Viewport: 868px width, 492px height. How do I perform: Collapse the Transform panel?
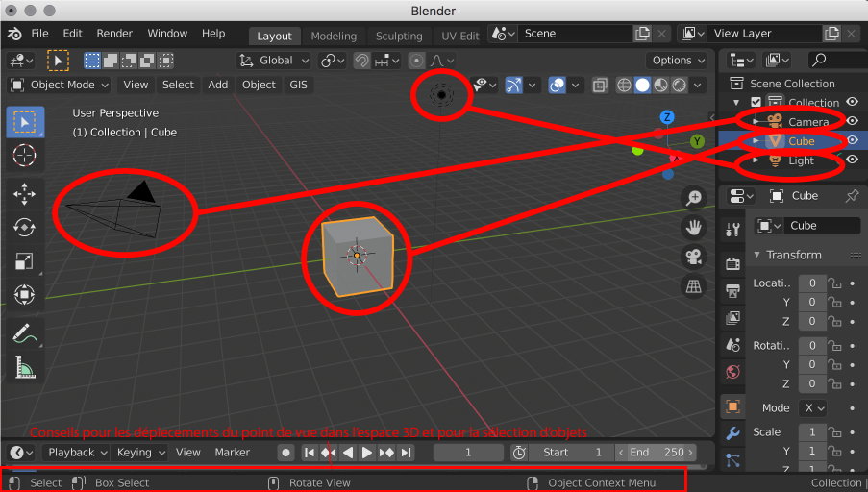tap(756, 255)
